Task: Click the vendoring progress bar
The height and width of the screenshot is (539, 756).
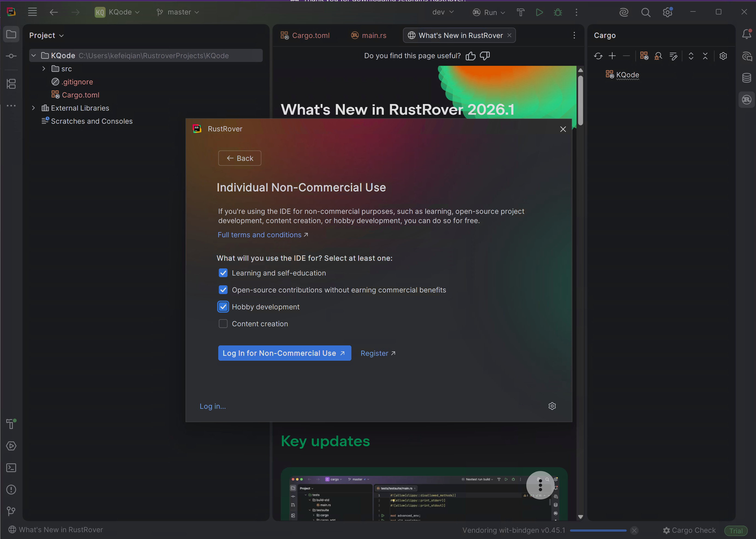Action: point(598,530)
